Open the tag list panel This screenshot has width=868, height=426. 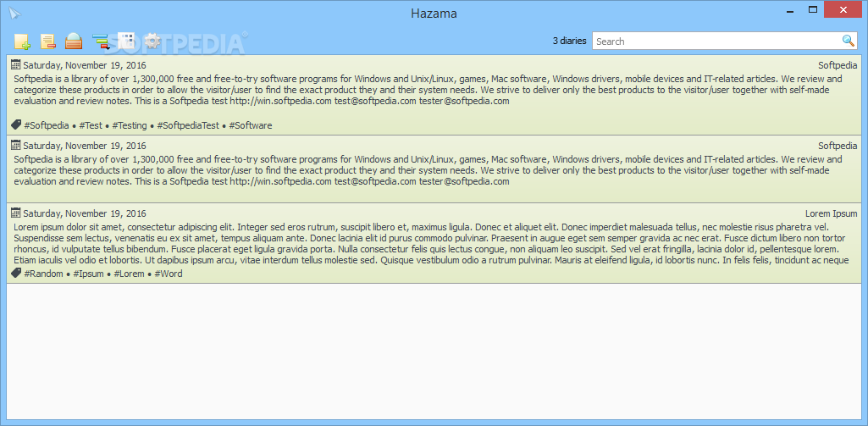tap(74, 41)
